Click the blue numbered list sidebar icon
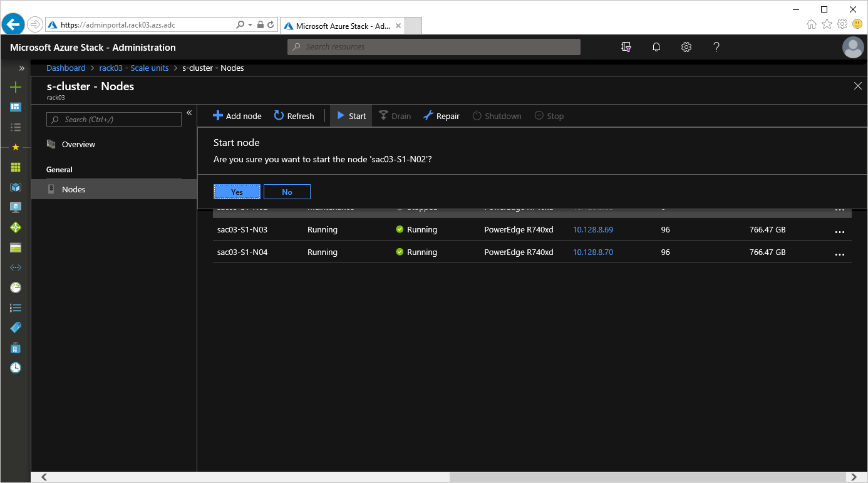 click(x=16, y=308)
